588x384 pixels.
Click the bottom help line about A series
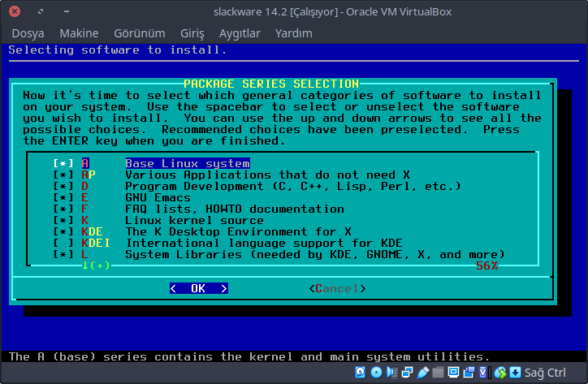[249, 356]
